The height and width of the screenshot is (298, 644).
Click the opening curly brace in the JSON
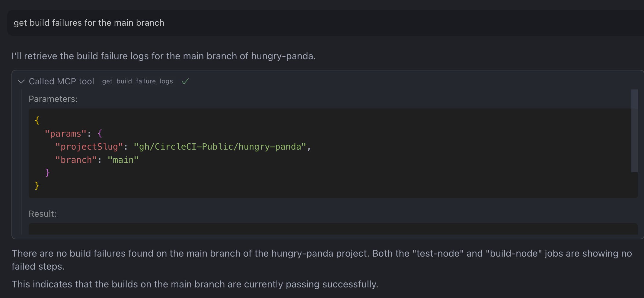(37, 120)
